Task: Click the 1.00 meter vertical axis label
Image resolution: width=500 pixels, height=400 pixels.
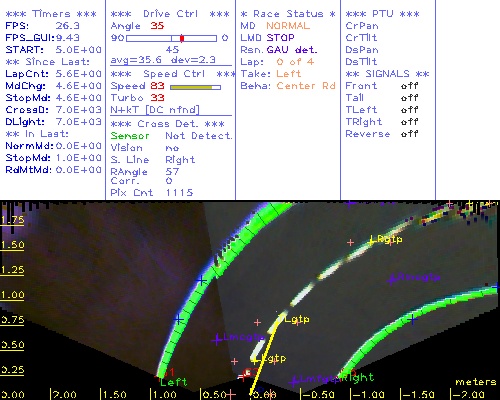Action: tap(12, 295)
